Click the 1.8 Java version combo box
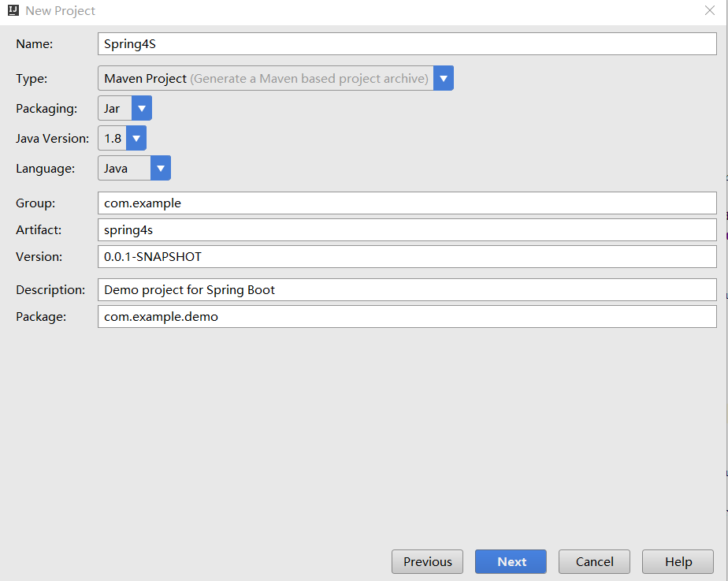 122,139
